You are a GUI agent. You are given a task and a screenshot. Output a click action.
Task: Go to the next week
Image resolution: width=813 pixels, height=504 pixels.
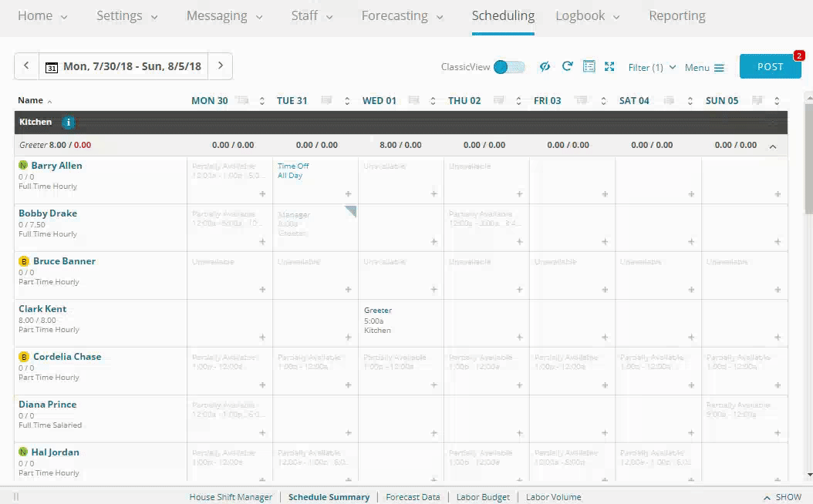click(221, 66)
